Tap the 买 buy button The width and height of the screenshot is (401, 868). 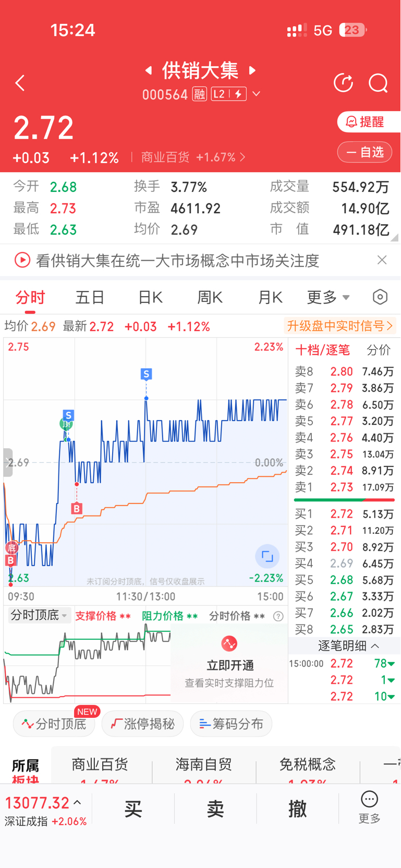pyautogui.click(x=133, y=809)
